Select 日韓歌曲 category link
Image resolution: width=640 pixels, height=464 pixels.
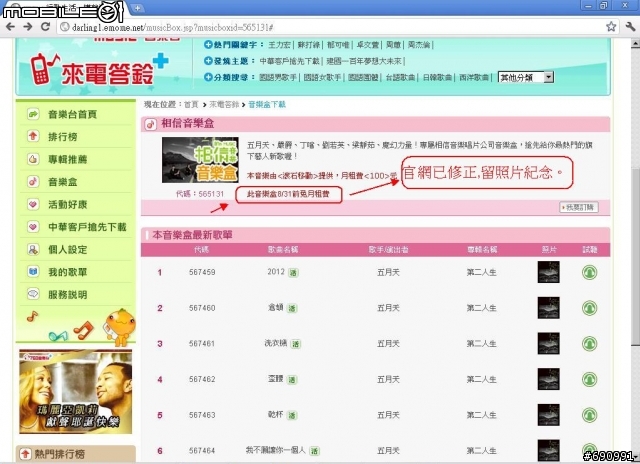click(x=437, y=77)
